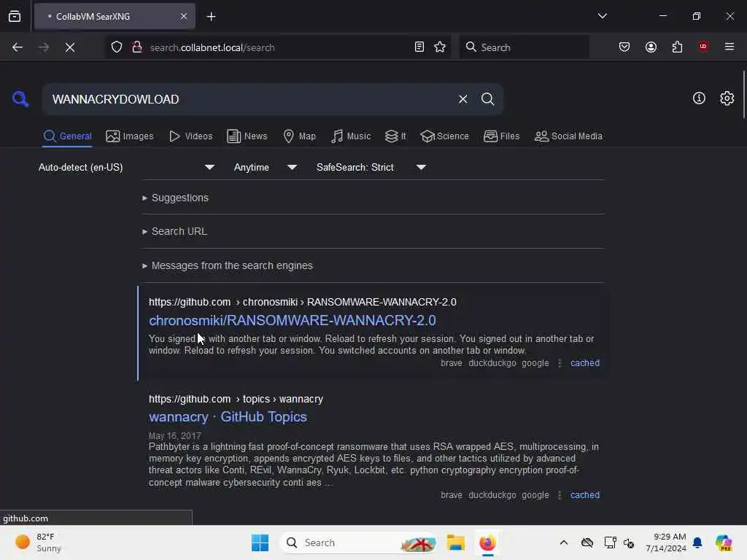
Task: Open cached link for chronosmiki result
Action: point(584,363)
